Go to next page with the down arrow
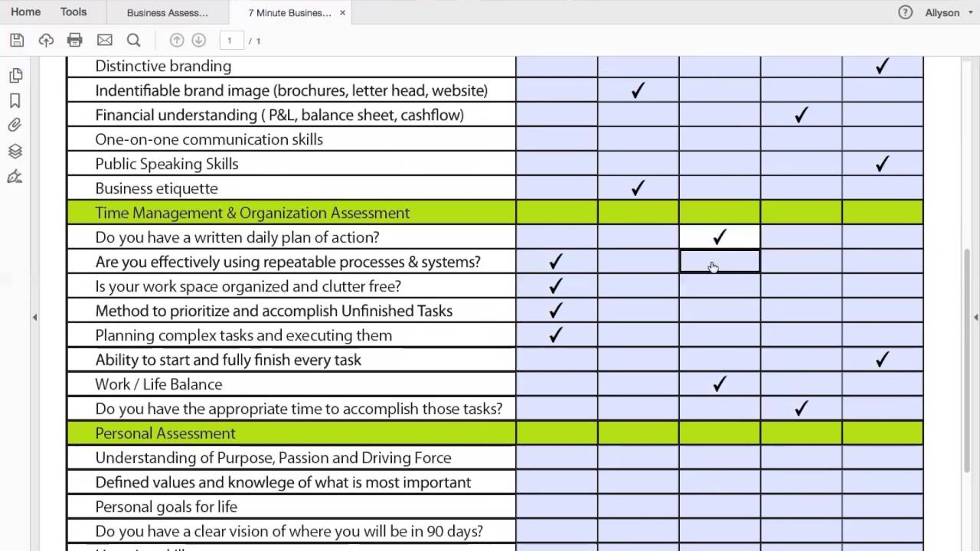 [198, 41]
